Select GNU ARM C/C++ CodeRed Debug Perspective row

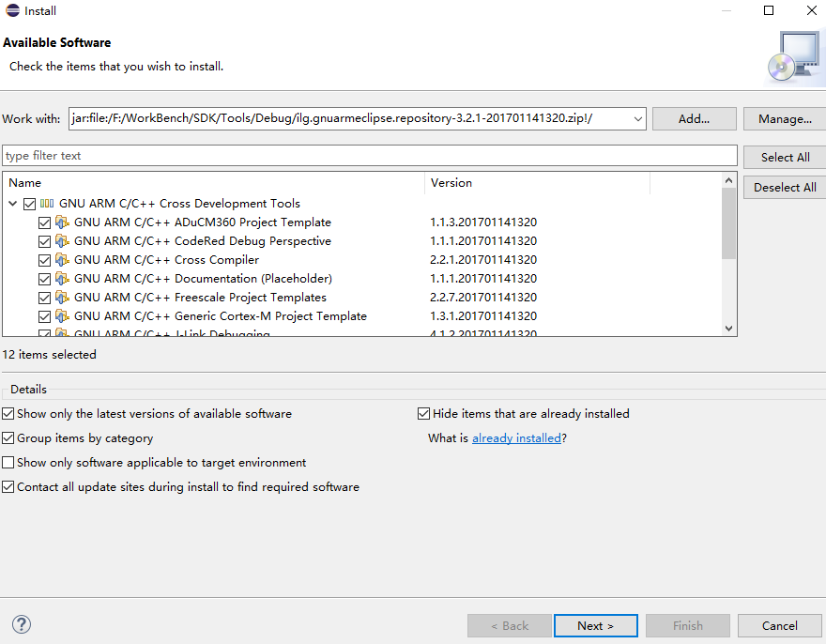pyautogui.click(x=362, y=241)
